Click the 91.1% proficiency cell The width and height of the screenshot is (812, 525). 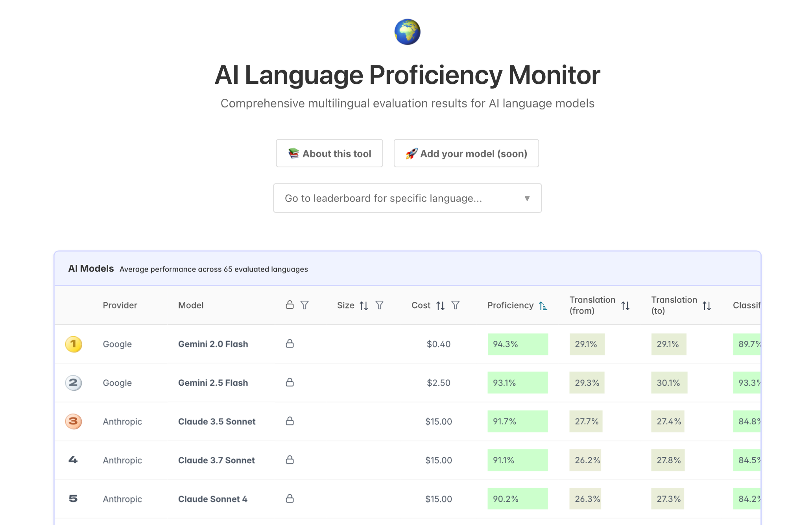coord(518,460)
